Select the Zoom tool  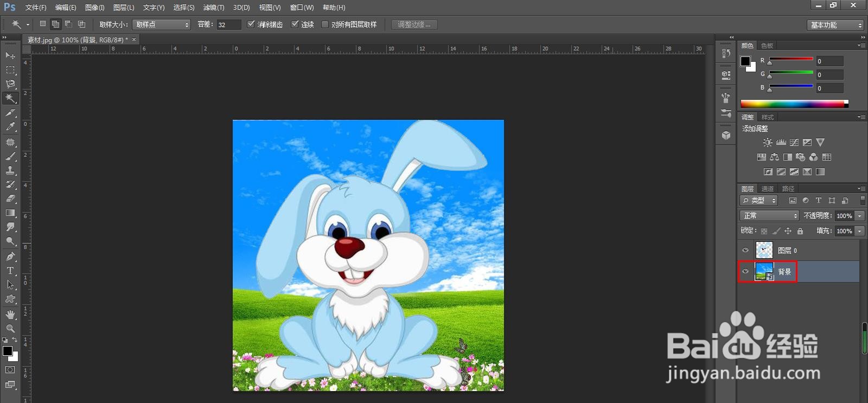(x=10, y=329)
